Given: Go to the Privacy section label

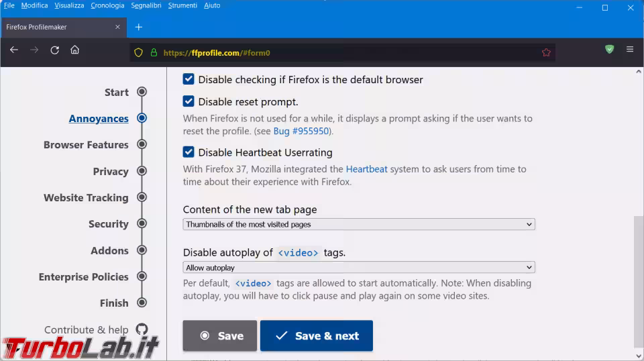Looking at the screenshot, I should click(x=111, y=171).
